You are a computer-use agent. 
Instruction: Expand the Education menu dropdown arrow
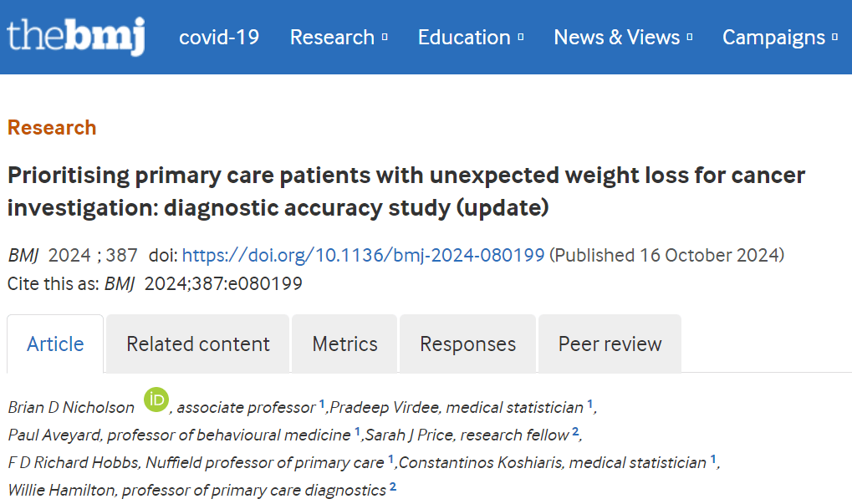[x=521, y=38]
